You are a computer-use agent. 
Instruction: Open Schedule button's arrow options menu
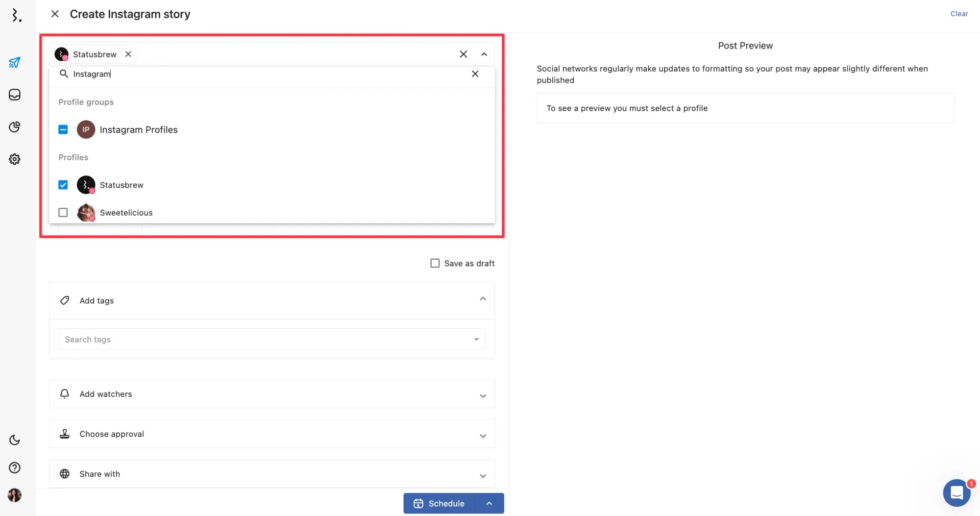(x=489, y=503)
